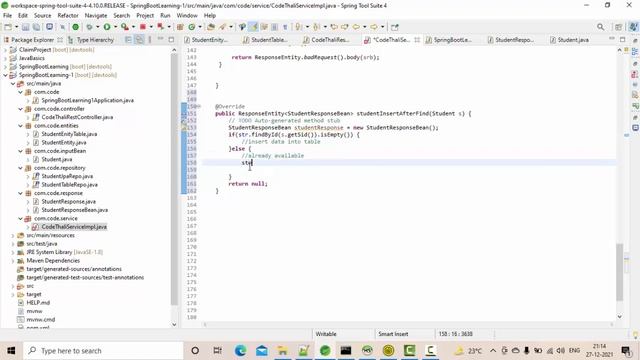Screen dimensions: 640x360
Task: Click the Open Perspective icon
Action: tap(619, 27)
